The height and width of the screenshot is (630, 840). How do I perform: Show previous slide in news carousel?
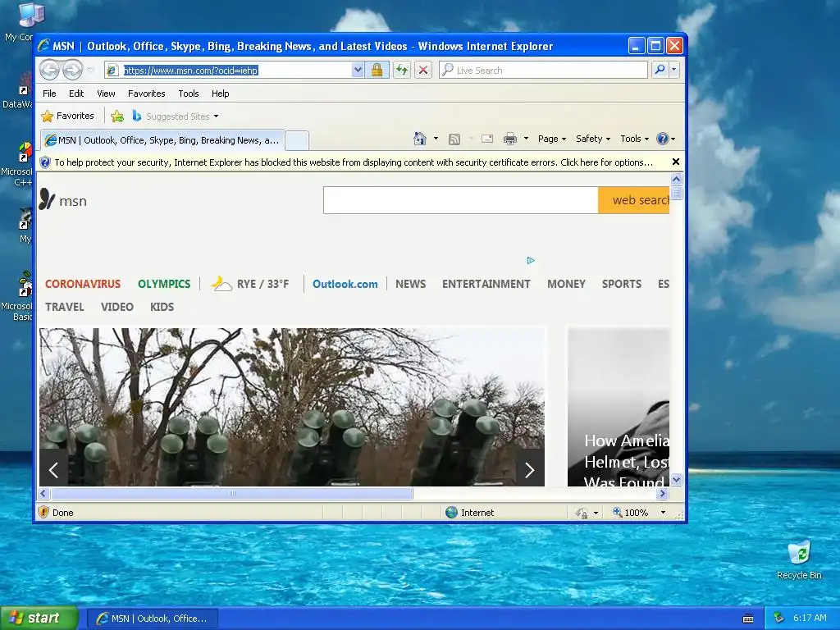[53, 470]
